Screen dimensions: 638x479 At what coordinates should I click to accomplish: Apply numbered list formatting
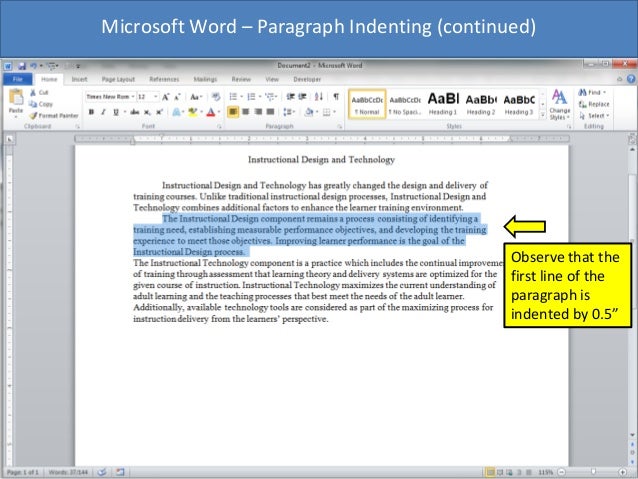(x=251, y=97)
